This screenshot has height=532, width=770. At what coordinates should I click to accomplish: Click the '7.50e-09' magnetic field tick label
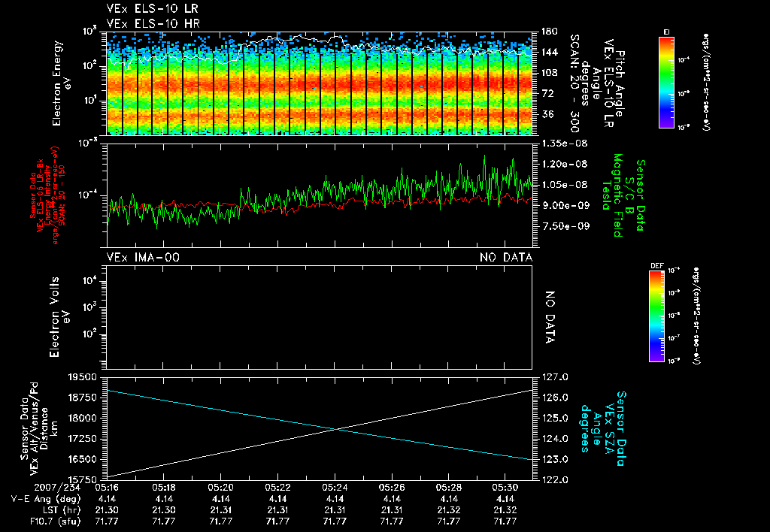click(x=564, y=225)
